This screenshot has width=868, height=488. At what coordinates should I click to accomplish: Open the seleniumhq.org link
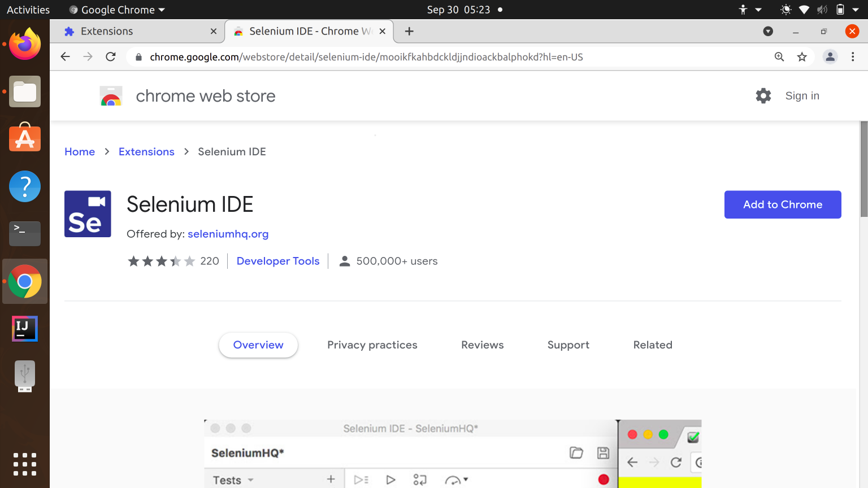(x=228, y=234)
